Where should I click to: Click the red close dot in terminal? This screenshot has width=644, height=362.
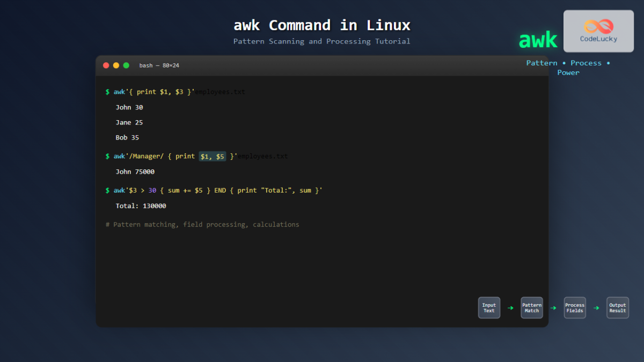click(x=106, y=65)
